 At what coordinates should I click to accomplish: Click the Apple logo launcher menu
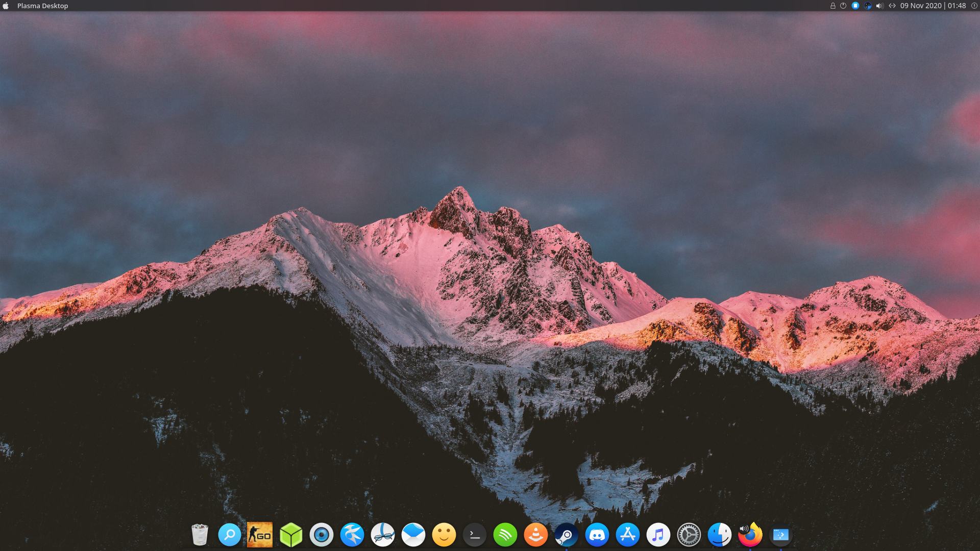(x=6, y=6)
